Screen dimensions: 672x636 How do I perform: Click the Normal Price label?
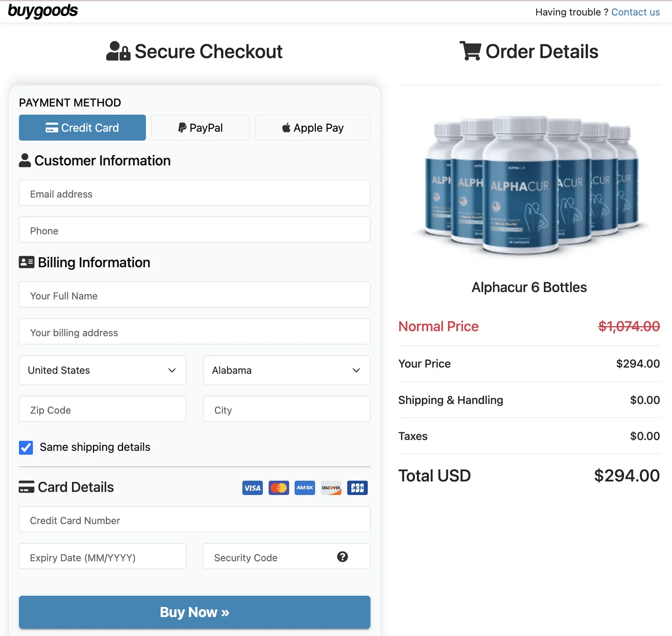tap(439, 327)
